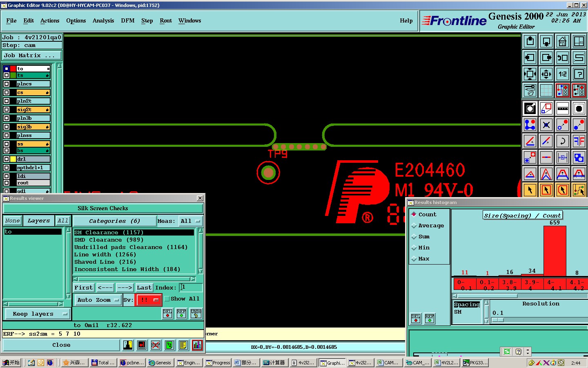
Task: Click the Windows Start button in taskbar
Action: pos(11,363)
